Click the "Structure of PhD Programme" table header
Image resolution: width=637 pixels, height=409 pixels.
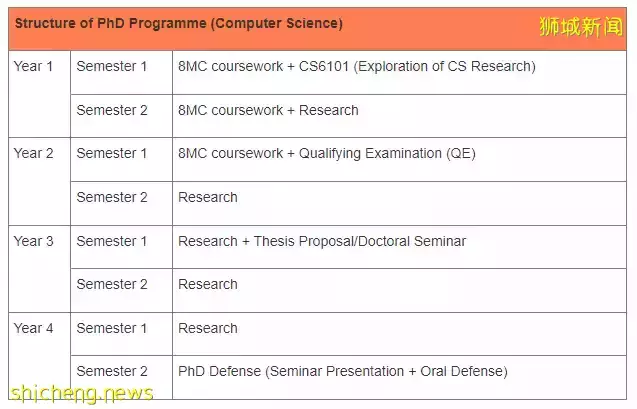coord(178,23)
